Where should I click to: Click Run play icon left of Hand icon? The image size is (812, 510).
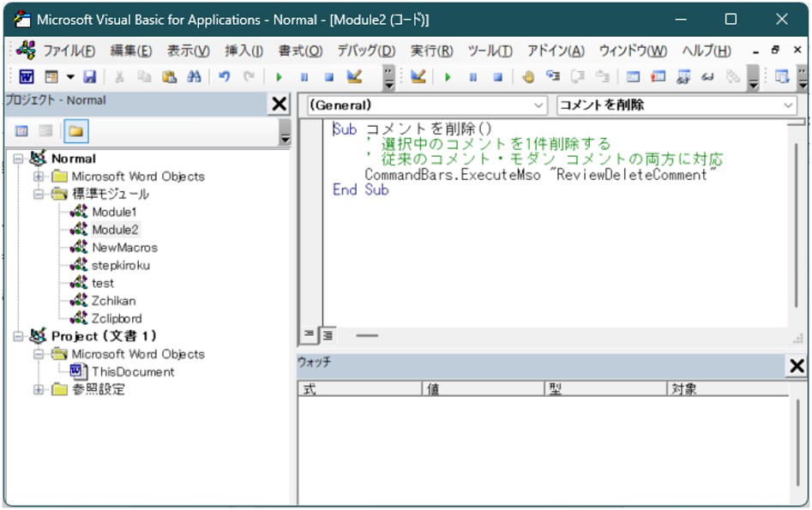tap(448, 77)
